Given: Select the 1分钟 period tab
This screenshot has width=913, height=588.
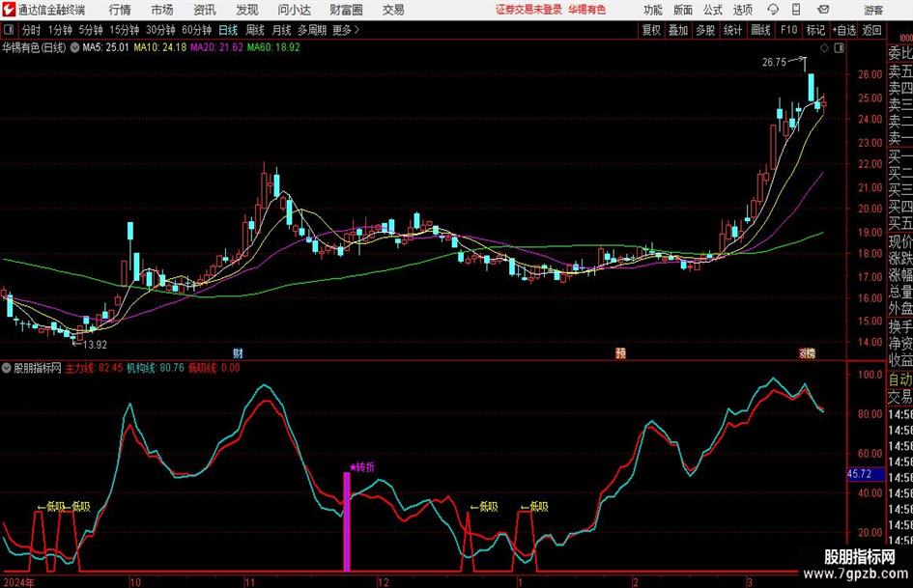Looking at the screenshot, I should point(60,30).
